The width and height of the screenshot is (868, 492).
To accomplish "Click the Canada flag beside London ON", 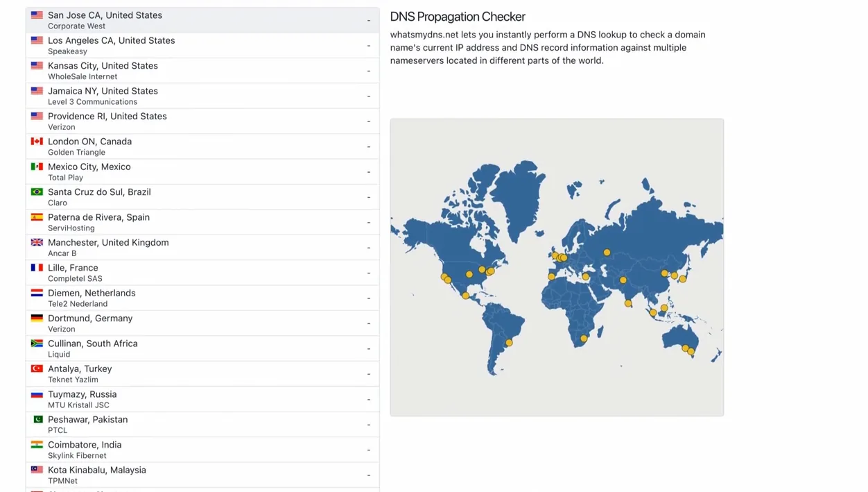I will (37, 141).
